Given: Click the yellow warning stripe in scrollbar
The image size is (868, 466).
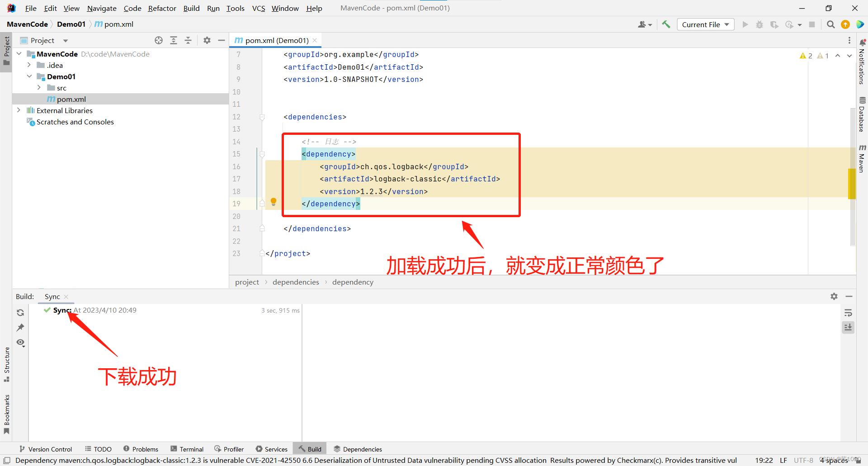Looking at the screenshot, I should tap(852, 183).
